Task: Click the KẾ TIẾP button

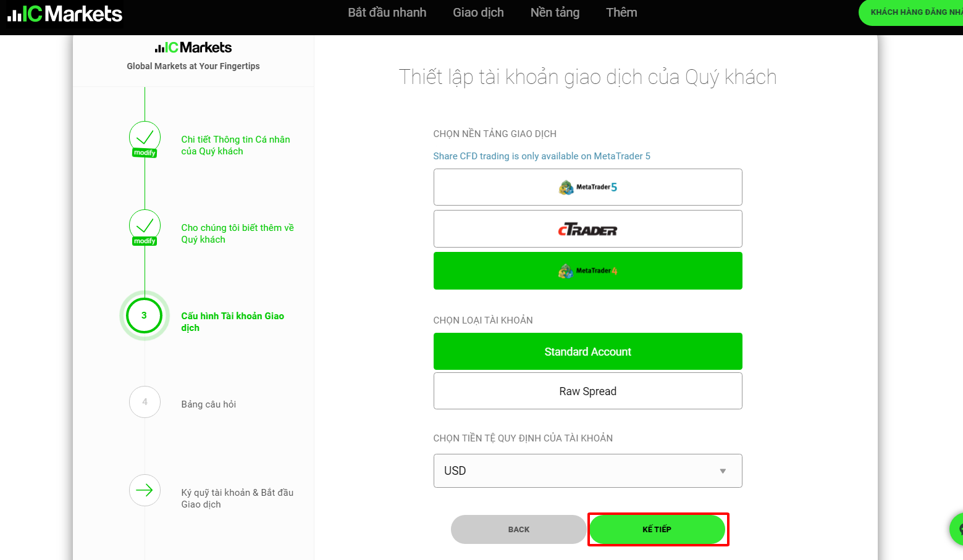Action: [x=657, y=530]
